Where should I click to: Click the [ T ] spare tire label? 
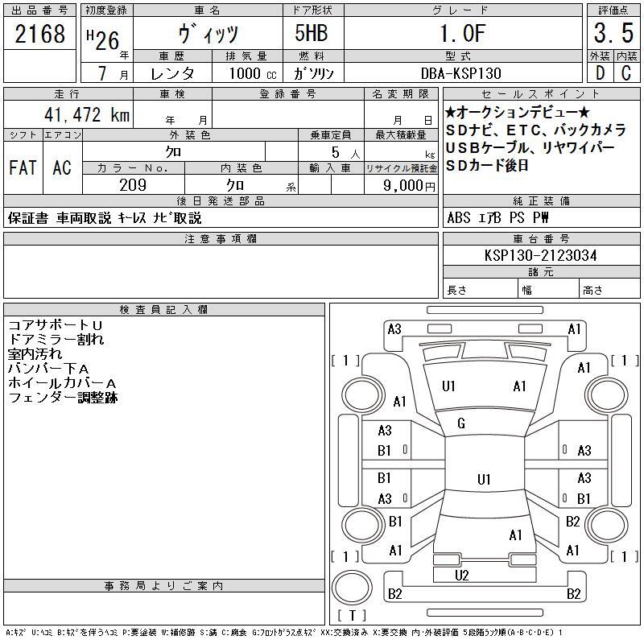pyautogui.click(x=352, y=615)
